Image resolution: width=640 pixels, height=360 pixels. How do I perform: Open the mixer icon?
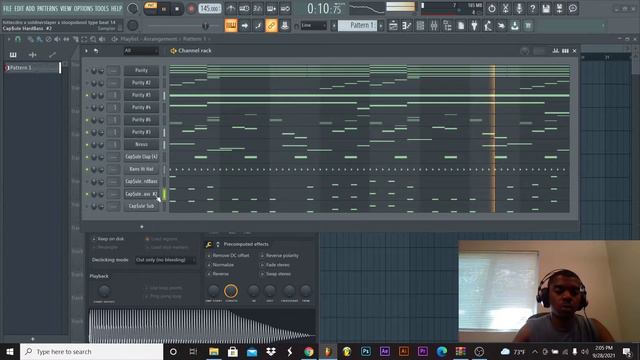[x=433, y=26]
